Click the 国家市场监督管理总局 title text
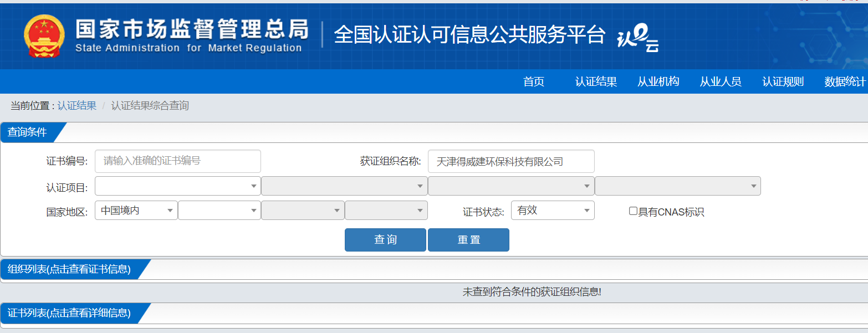Viewport: 868px width, 333px height. [192, 28]
